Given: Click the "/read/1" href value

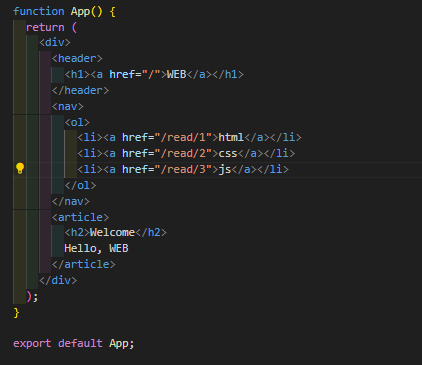Looking at the screenshot, I should point(186,137).
